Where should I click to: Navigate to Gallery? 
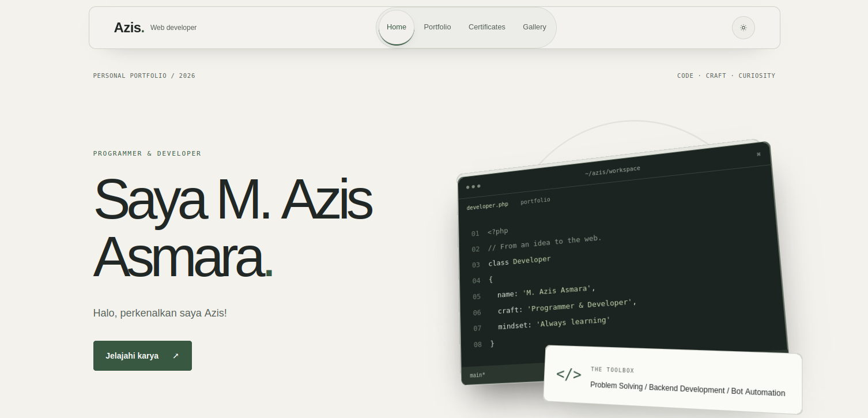tap(534, 27)
